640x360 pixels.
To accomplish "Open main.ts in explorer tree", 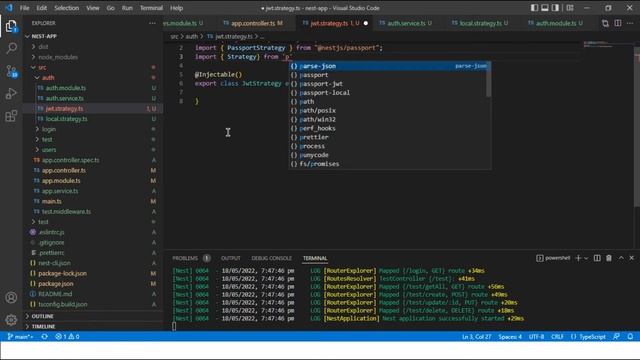I will (51, 201).
